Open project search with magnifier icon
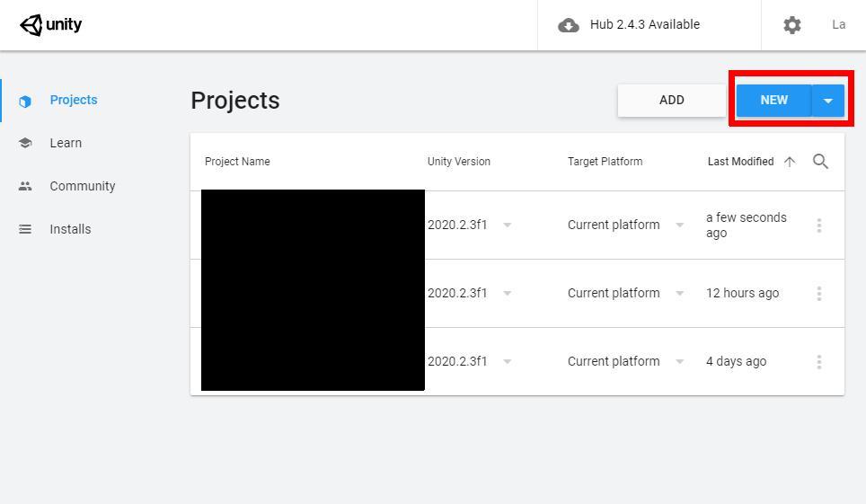This screenshot has height=504, width=866. click(x=821, y=162)
